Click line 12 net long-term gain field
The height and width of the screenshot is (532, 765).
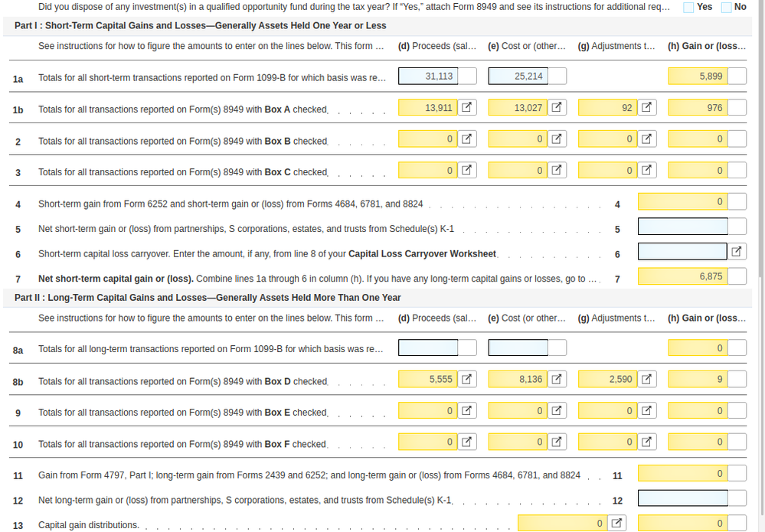click(682, 499)
